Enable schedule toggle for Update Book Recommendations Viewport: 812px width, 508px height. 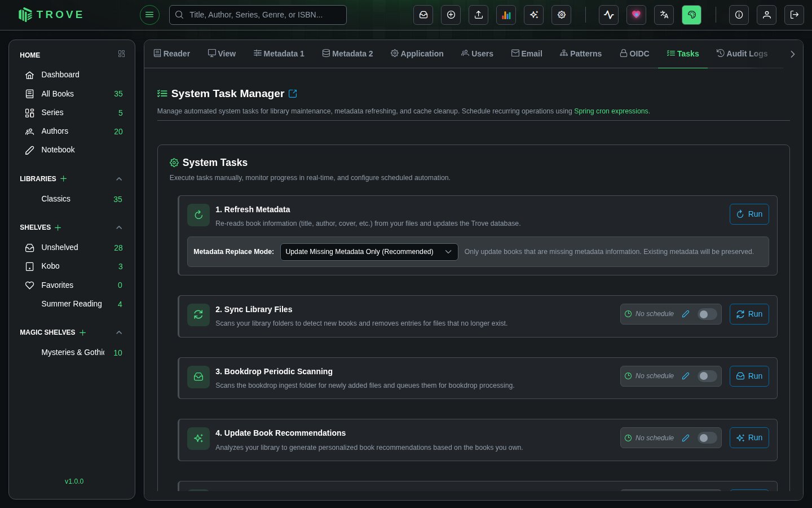point(707,438)
